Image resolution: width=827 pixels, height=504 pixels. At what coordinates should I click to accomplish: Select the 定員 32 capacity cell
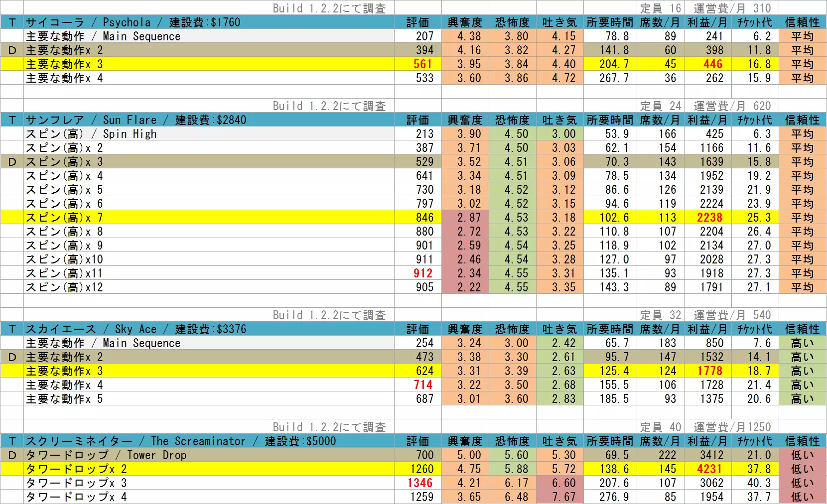click(x=660, y=315)
